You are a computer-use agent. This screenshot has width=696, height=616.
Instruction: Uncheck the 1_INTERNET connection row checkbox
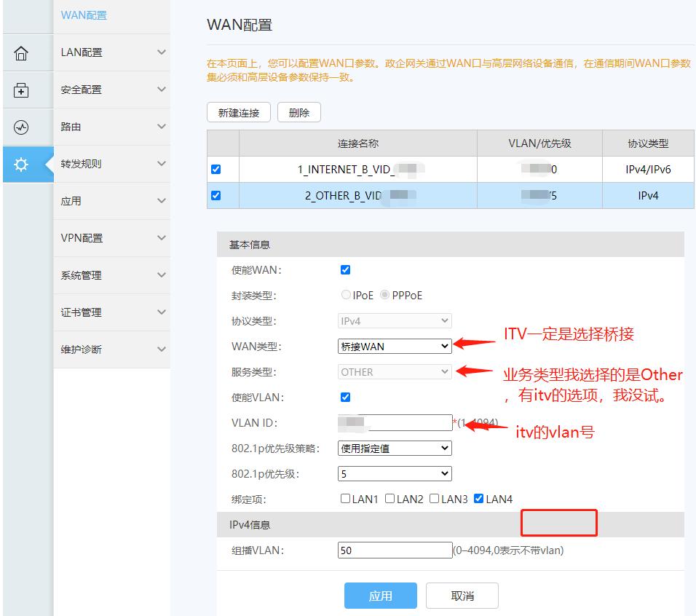[216, 168]
